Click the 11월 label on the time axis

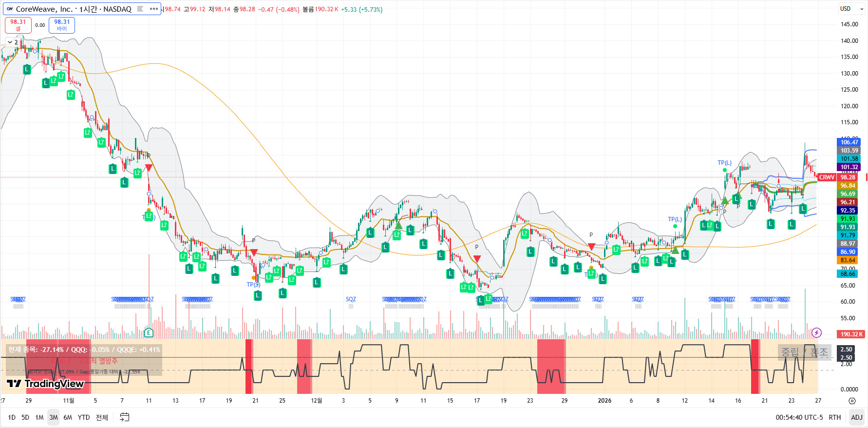tap(69, 401)
